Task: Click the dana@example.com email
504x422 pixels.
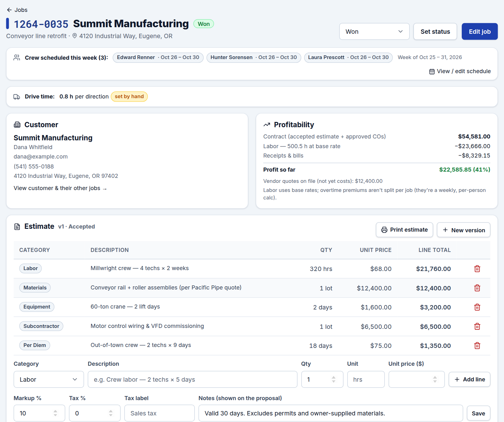Action: (41, 157)
